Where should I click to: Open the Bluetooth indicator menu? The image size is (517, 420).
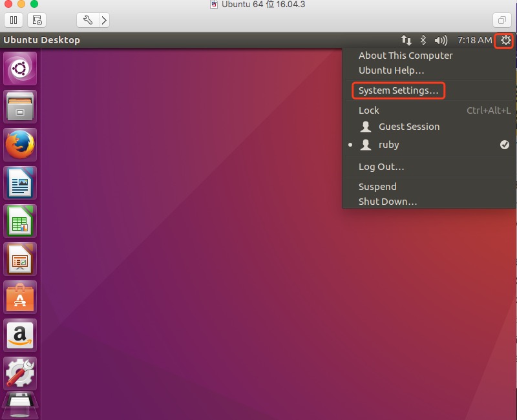[423, 40]
